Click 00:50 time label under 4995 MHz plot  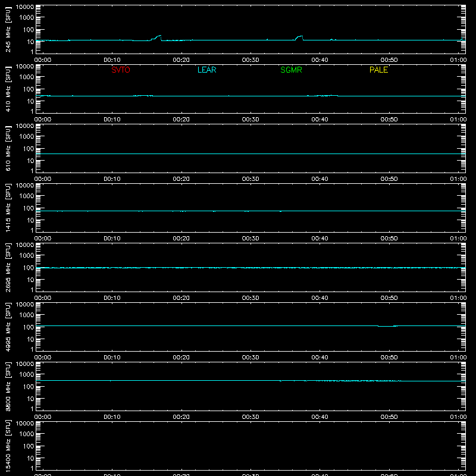389,358
